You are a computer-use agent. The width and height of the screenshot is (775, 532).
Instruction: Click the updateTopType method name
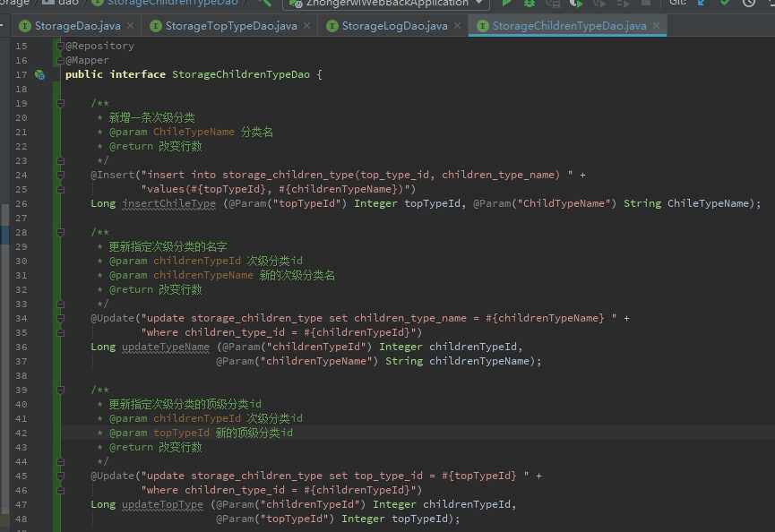(x=162, y=504)
